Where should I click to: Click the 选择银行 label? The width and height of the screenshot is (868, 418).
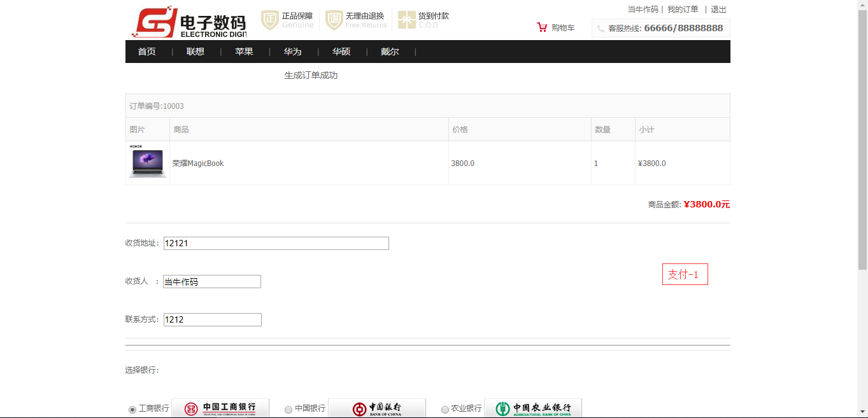point(142,370)
